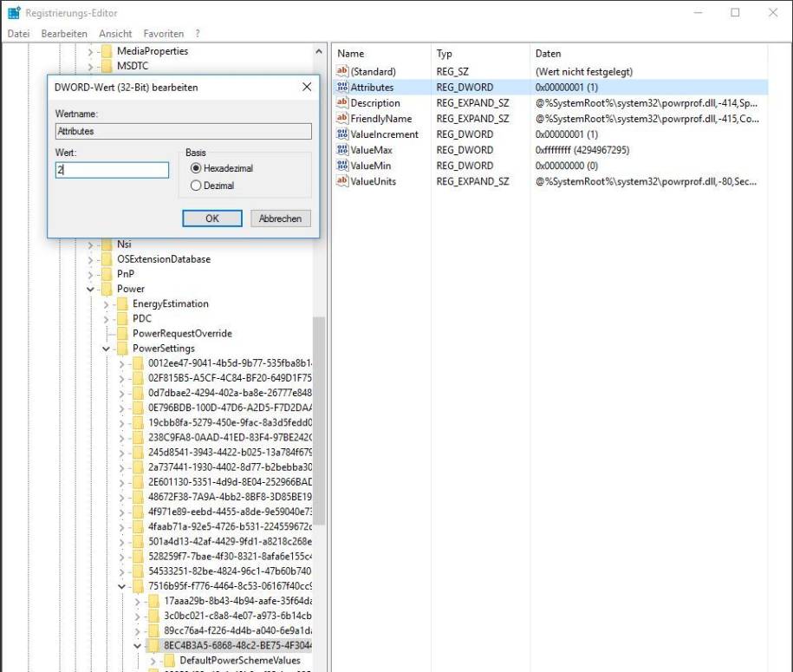Select the Dezimal radio button
This screenshot has height=672, width=793.
[x=195, y=186]
